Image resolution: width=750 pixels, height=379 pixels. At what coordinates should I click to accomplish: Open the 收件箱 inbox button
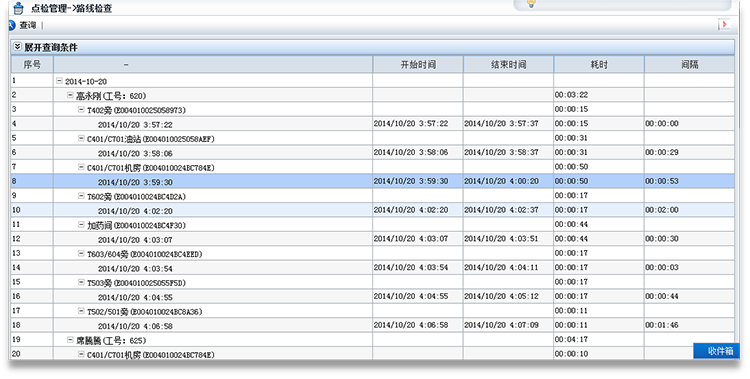point(717,351)
